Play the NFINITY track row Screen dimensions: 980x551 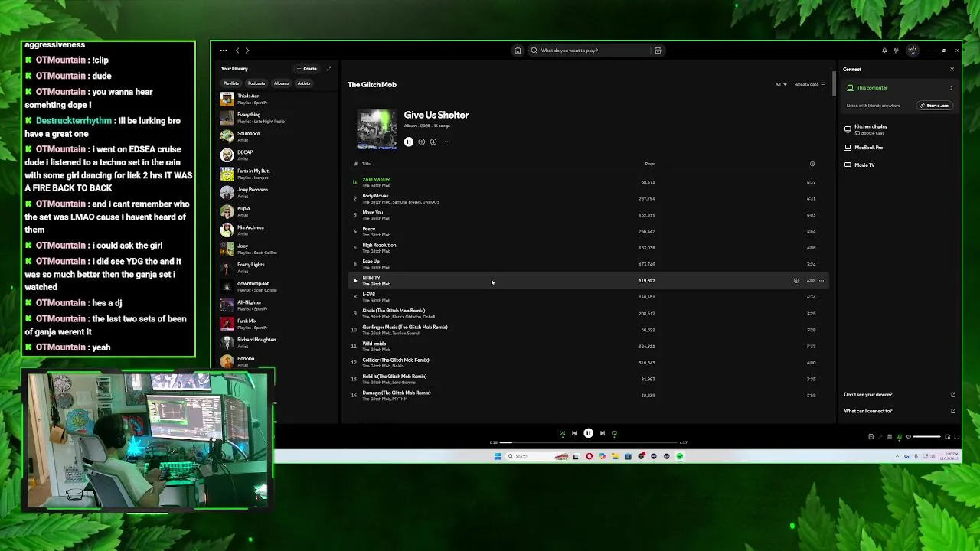pos(355,281)
